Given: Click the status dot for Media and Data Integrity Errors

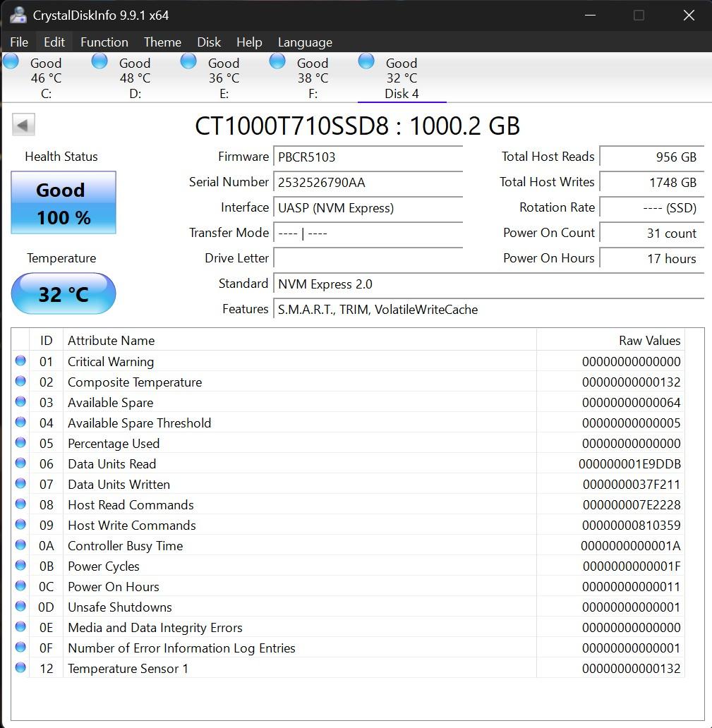Looking at the screenshot, I should [20, 626].
